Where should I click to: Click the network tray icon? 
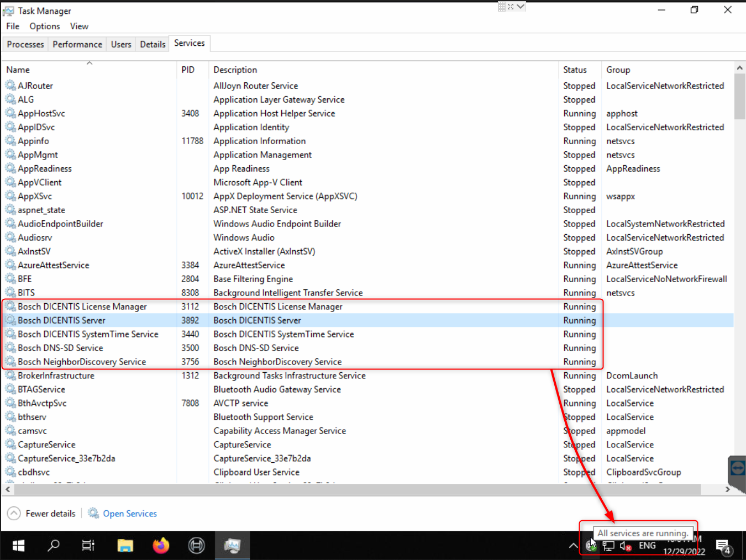point(608,546)
